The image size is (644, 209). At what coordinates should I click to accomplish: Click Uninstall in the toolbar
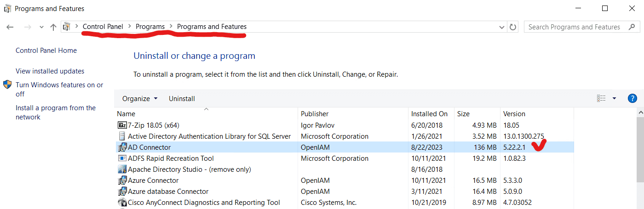[182, 99]
